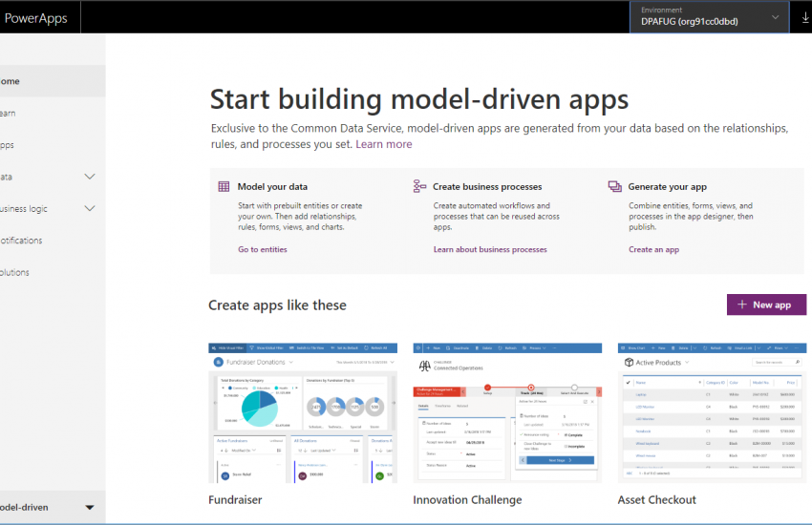Click the Generate your app icon
812x525 pixels.
point(614,187)
